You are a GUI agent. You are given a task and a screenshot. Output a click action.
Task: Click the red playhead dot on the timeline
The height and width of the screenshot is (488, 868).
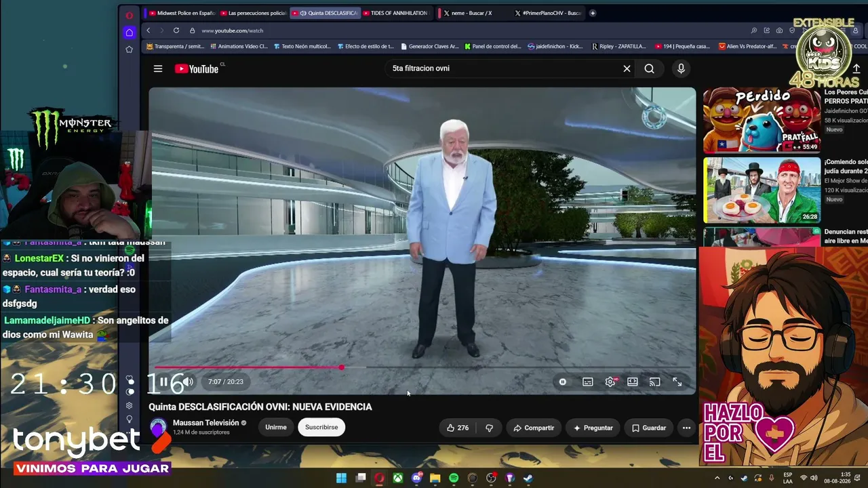pyautogui.click(x=341, y=367)
